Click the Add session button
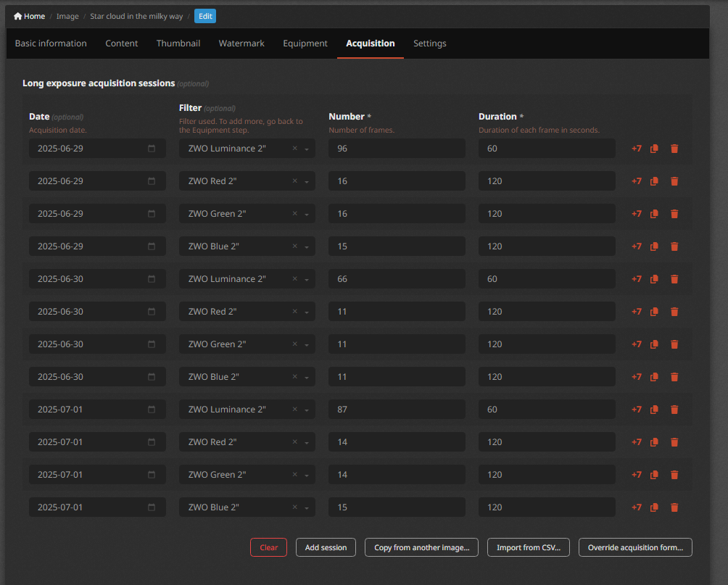 (326, 547)
